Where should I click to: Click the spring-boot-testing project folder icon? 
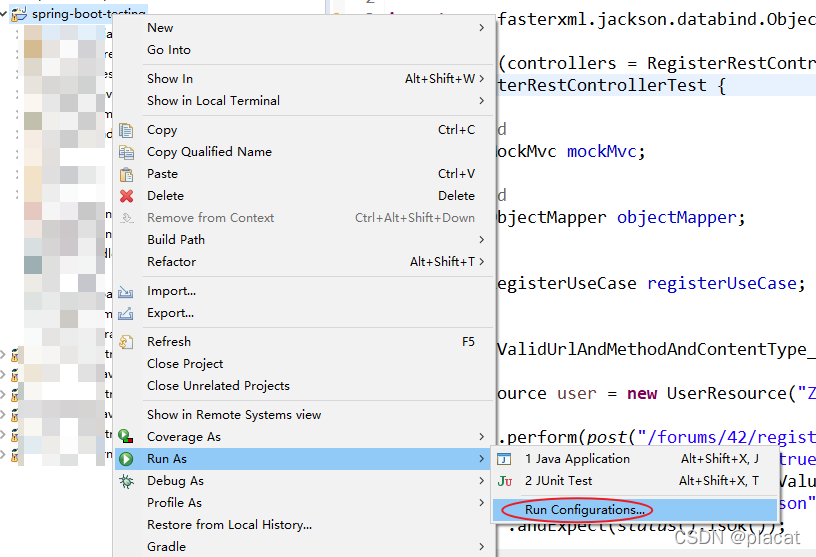tap(19, 14)
